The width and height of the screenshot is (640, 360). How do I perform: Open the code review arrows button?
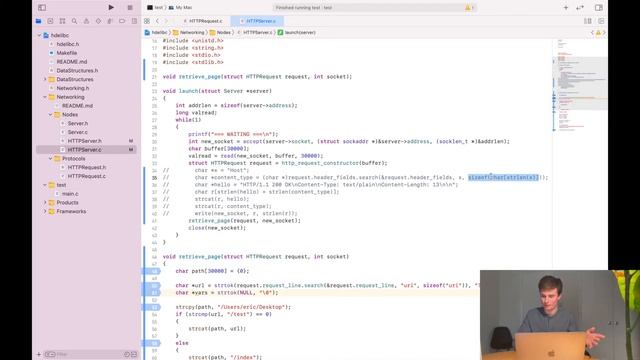point(580,7)
